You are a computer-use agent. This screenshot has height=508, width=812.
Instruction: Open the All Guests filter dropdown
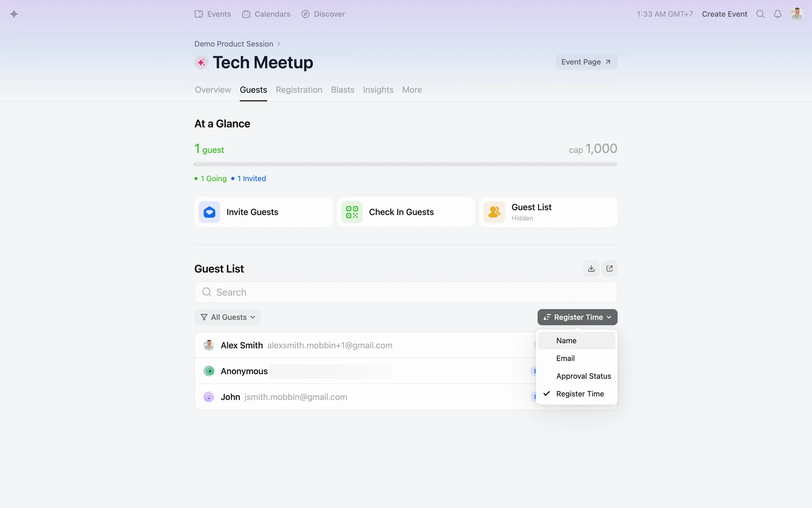pos(228,317)
